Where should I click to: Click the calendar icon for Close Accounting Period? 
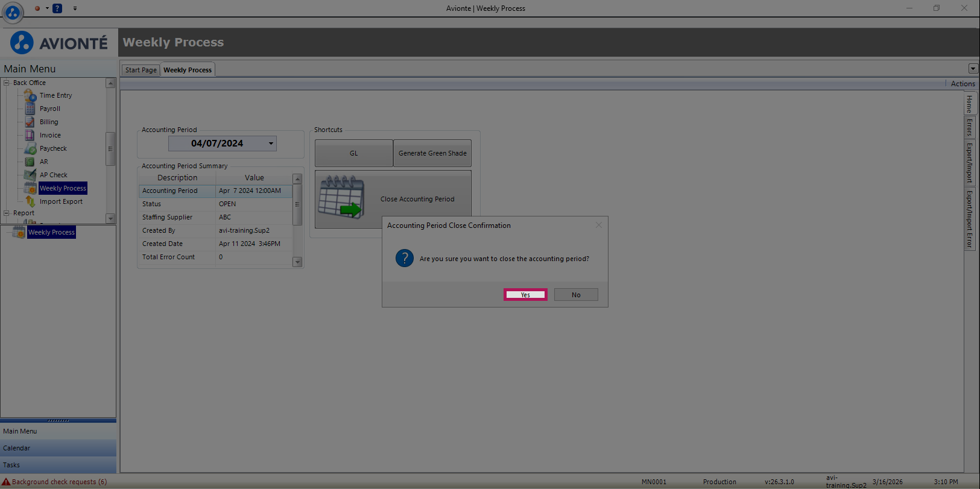(x=341, y=197)
